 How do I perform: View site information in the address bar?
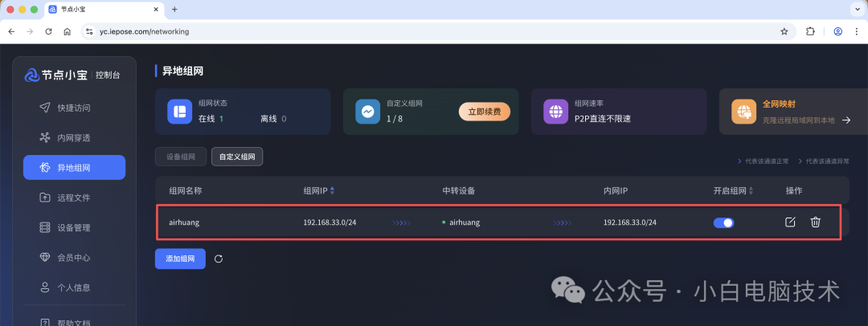click(x=89, y=31)
